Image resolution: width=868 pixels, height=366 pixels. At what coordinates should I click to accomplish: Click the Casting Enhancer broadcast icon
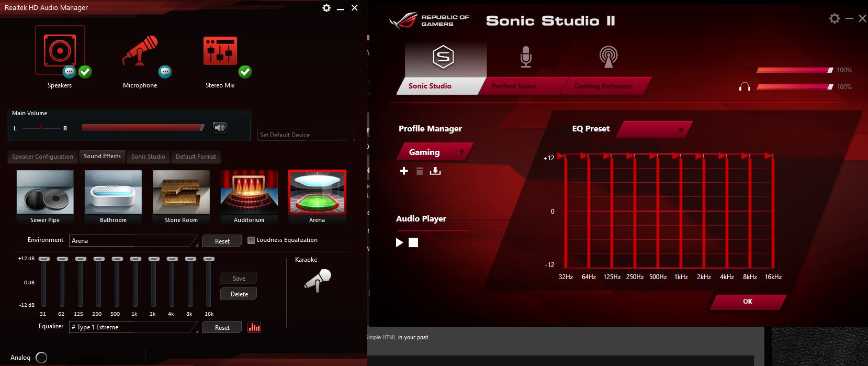(x=608, y=57)
